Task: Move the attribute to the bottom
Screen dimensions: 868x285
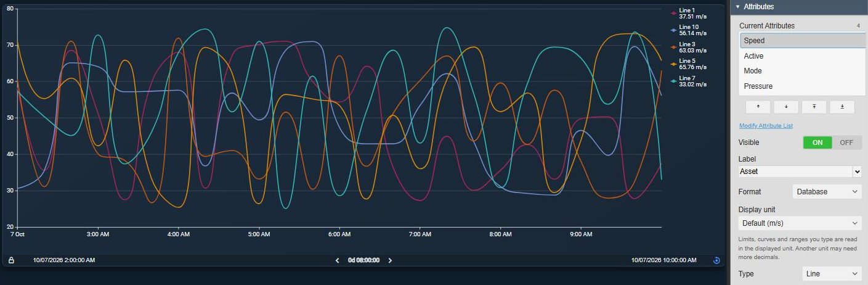Action: 842,107
